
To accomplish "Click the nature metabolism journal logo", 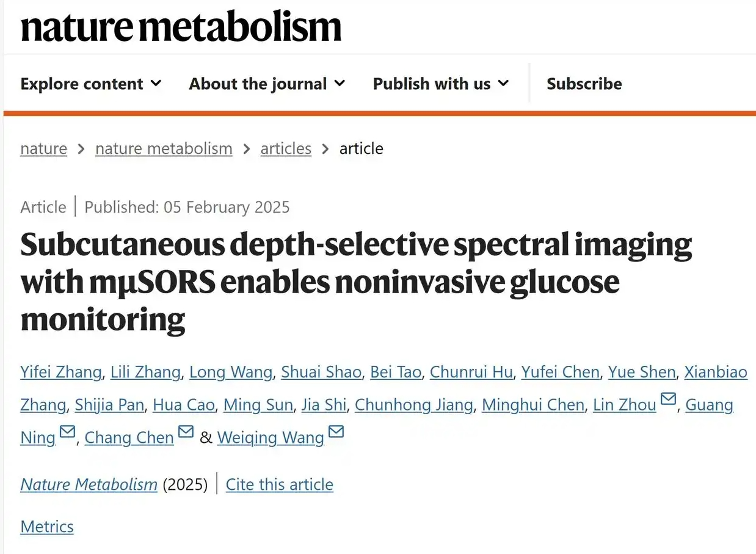I will point(181,27).
